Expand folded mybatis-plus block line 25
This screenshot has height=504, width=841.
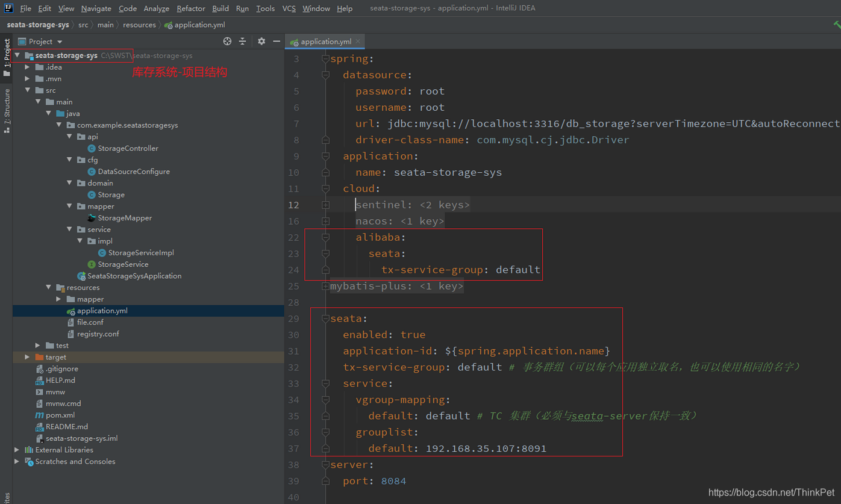point(325,286)
